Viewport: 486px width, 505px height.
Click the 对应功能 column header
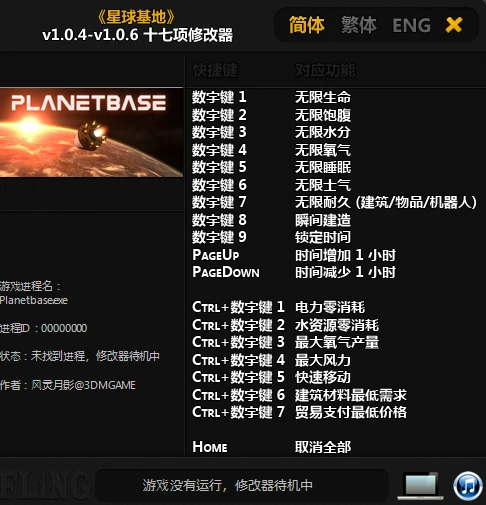pos(325,70)
